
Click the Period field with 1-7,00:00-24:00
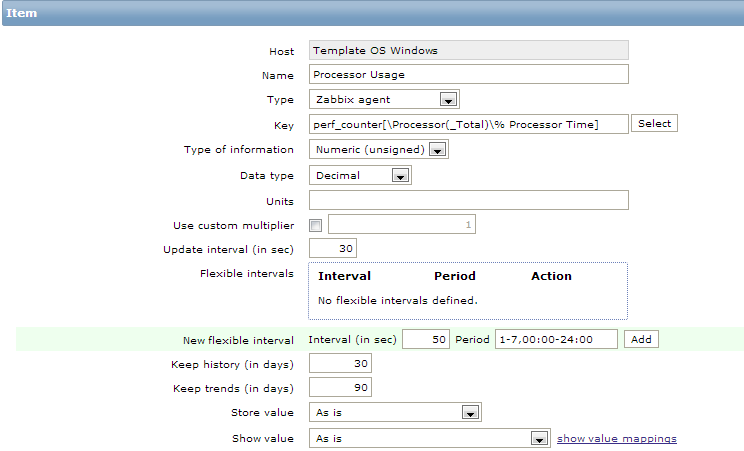click(x=556, y=339)
